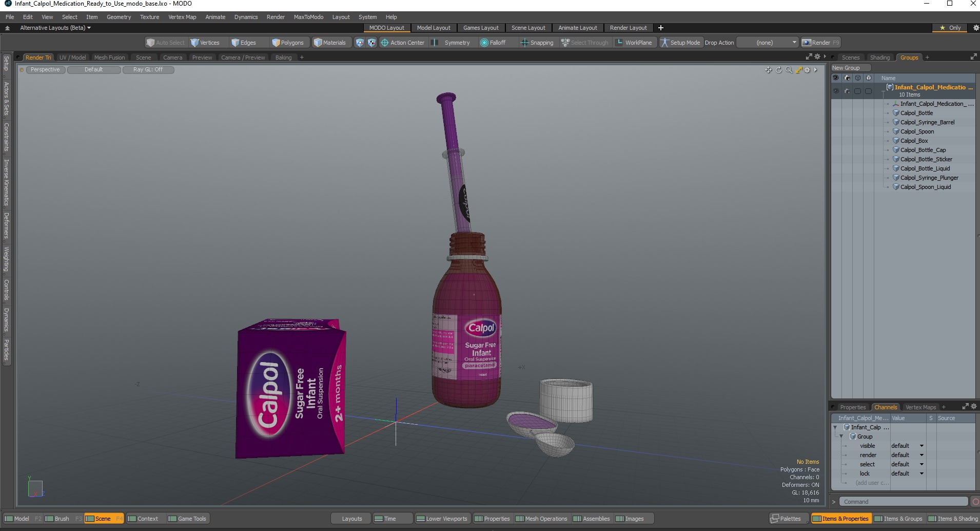Viewport: 980px width, 531px height.
Task: Click the Calpol_Bottle mesh icon
Action: click(x=896, y=113)
